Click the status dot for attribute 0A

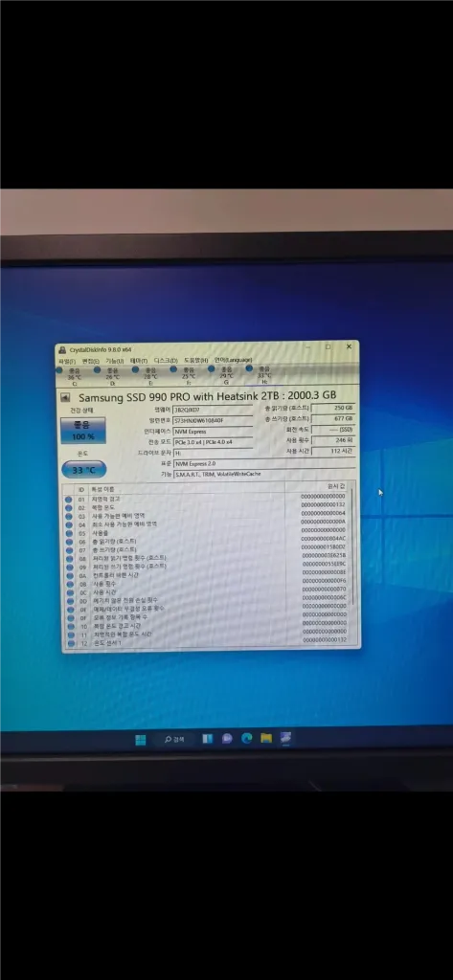(x=69, y=575)
